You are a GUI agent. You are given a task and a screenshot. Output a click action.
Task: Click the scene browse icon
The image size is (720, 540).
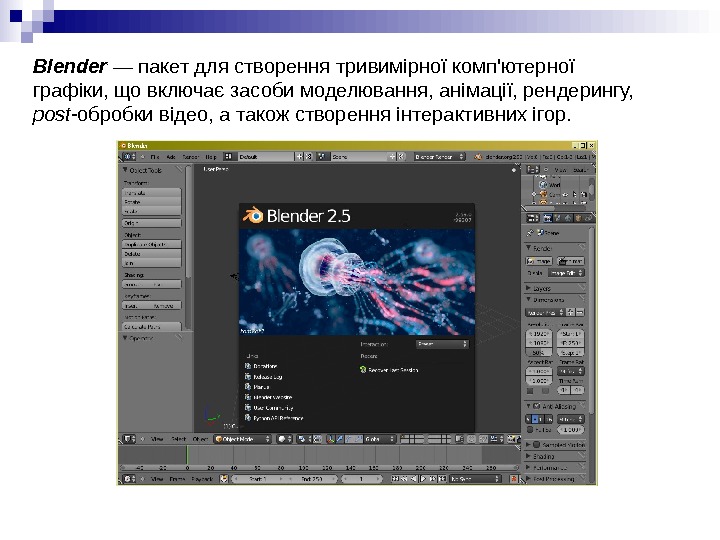pyautogui.click(x=323, y=157)
